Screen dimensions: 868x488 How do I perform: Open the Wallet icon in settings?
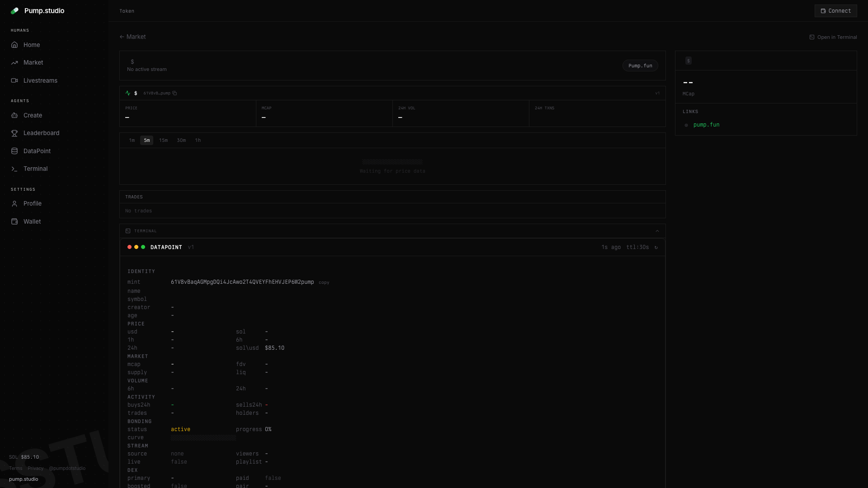click(14, 221)
